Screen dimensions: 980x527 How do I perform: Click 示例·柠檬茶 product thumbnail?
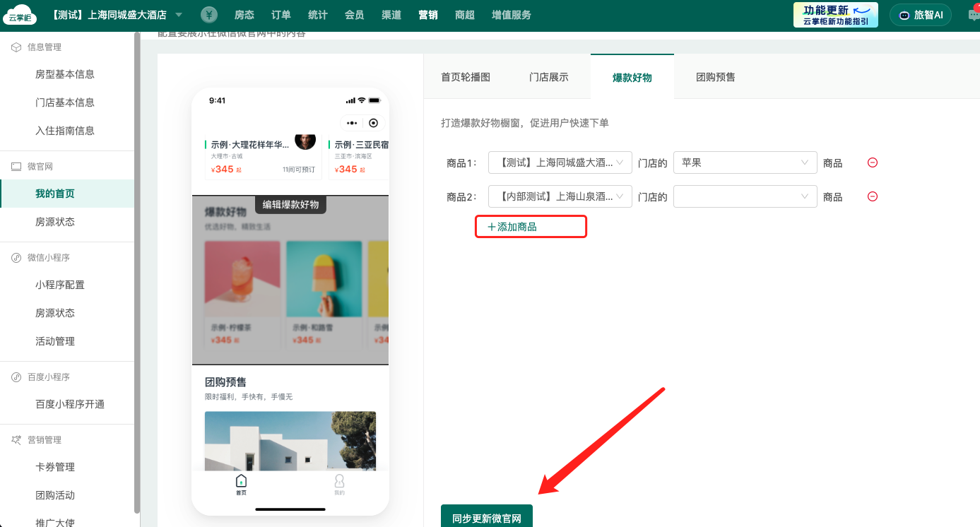pos(242,280)
